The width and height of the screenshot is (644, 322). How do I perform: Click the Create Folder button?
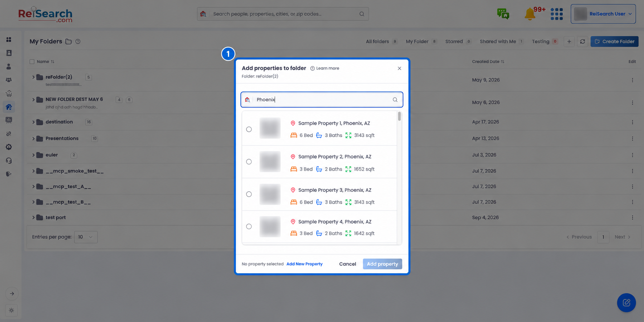click(614, 41)
